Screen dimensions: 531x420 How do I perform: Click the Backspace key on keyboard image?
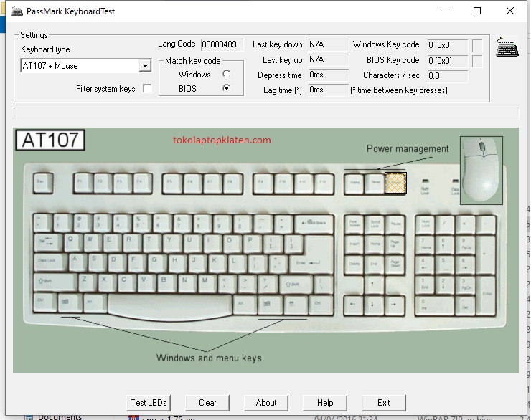point(314,223)
